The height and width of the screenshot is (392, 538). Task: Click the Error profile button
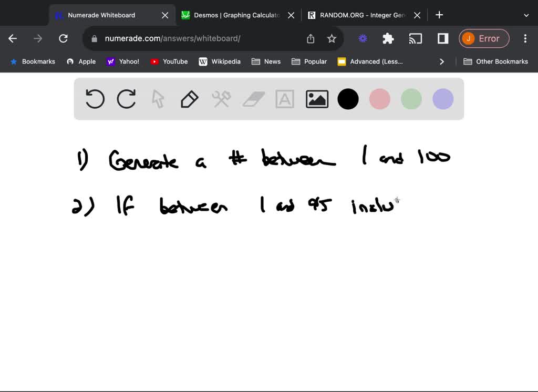coord(483,38)
